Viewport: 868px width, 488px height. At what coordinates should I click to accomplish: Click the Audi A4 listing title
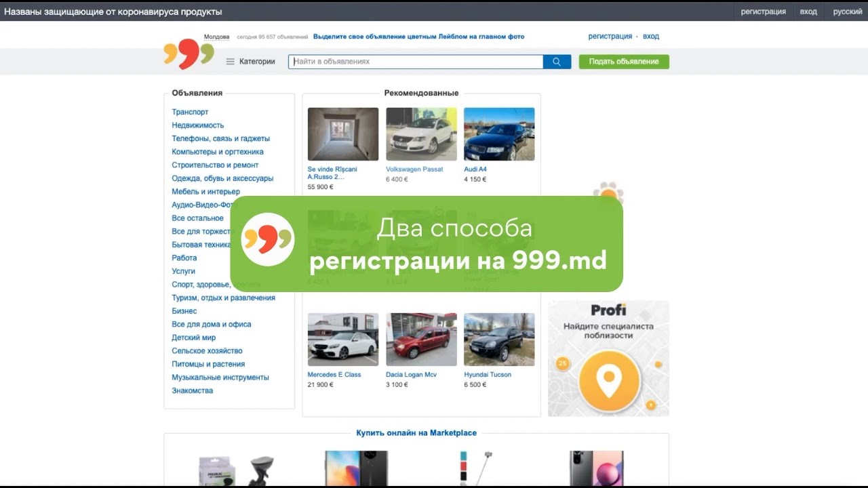coord(475,169)
